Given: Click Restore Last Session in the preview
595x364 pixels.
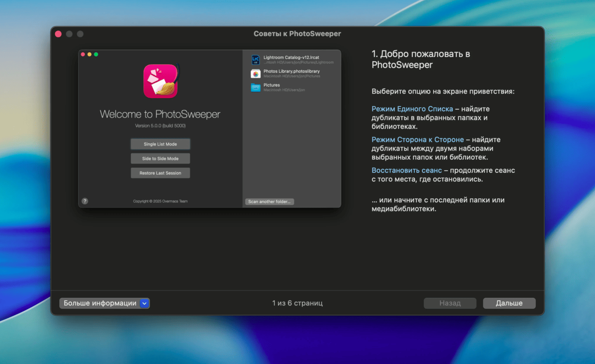Looking at the screenshot, I should [x=160, y=173].
